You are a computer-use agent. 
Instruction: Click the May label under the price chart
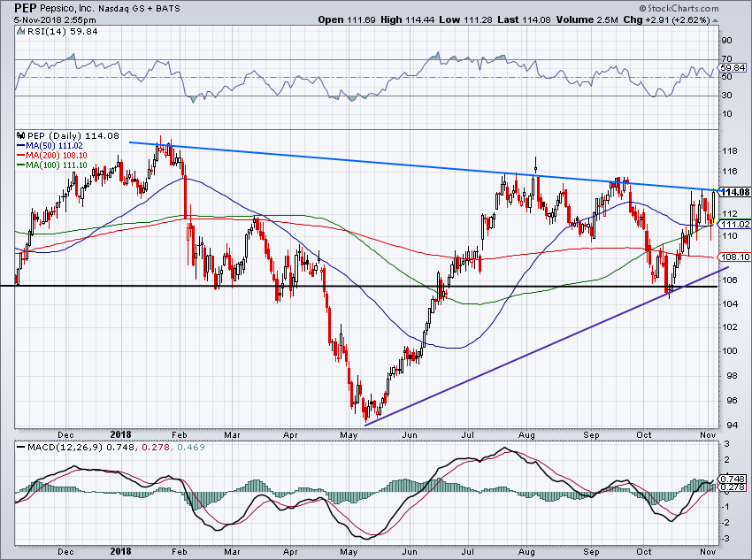pos(349,435)
